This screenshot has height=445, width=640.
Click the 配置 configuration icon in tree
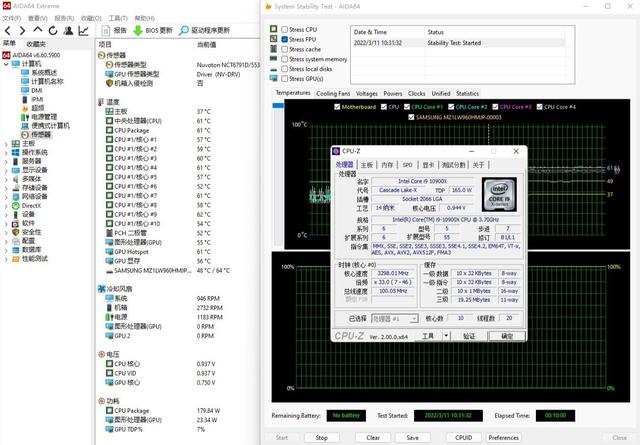16,241
